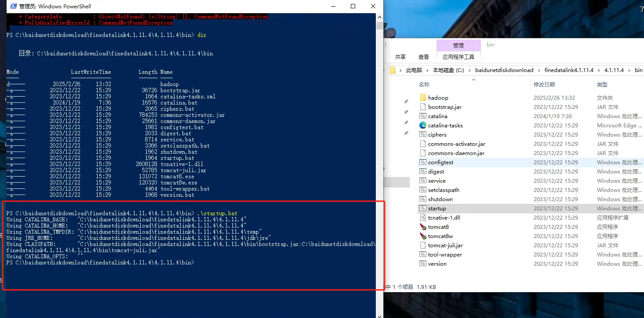Click the PowerShell vertical scrollbar thumb
The width and height of the screenshot is (644, 318).
[379, 25]
